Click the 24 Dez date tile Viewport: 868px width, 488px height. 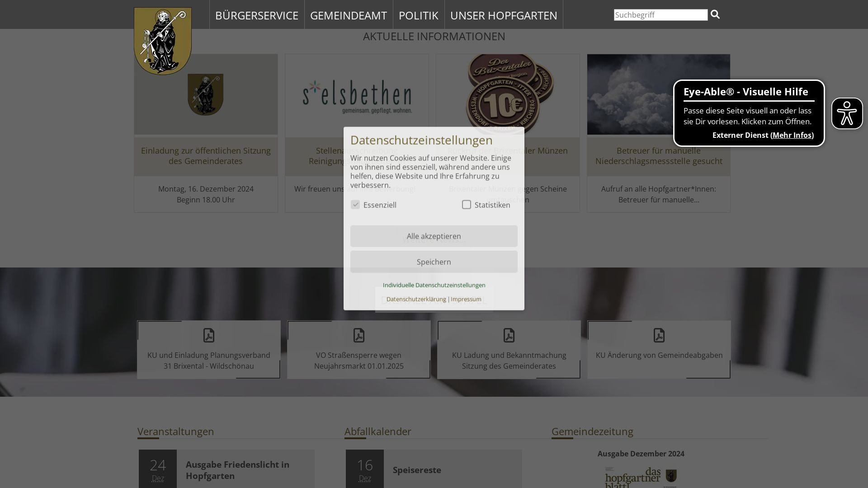coord(158,469)
